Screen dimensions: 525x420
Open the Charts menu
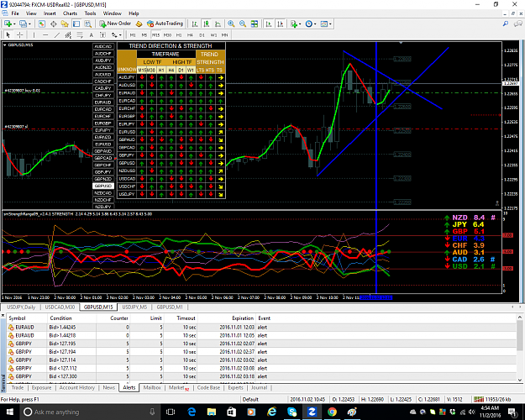click(70, 13)
